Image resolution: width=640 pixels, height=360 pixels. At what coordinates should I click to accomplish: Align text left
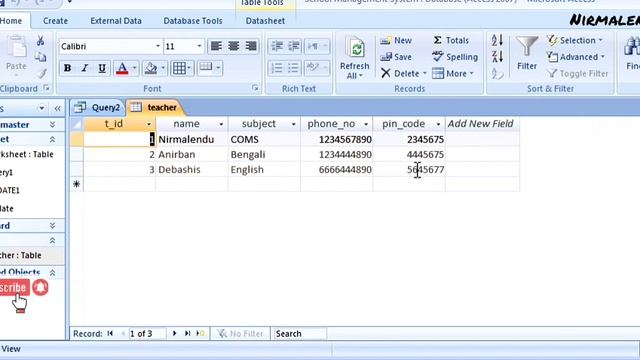(x=216, y=46)
